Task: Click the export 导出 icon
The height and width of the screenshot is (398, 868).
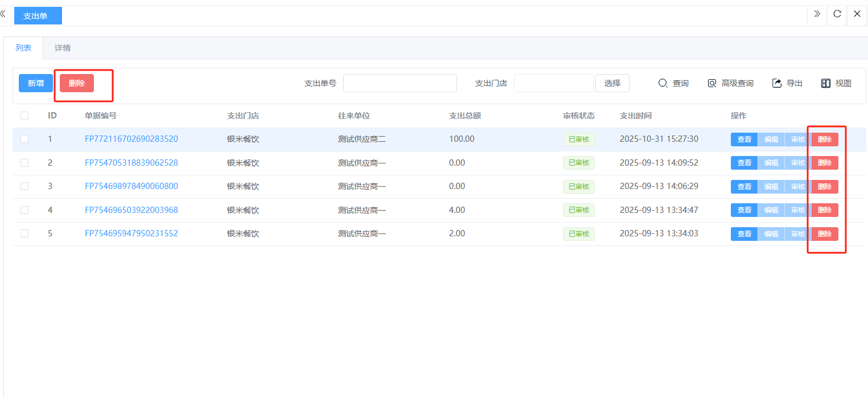Action: 777,83
